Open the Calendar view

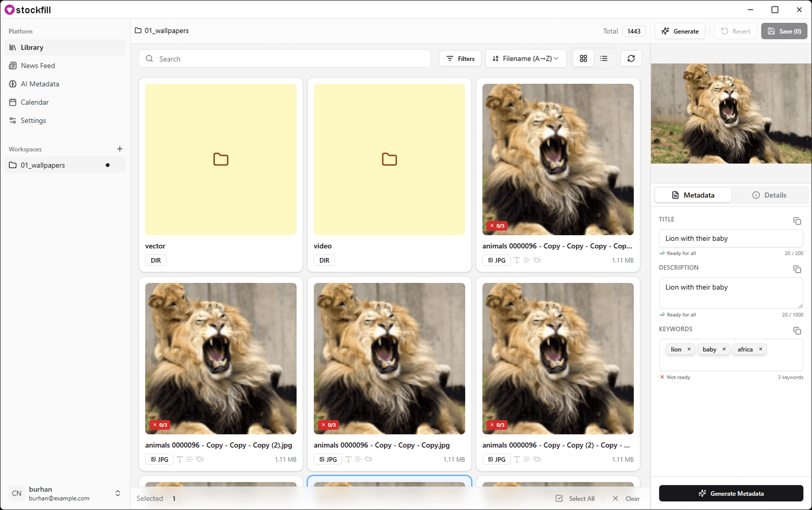coord(65,102)
